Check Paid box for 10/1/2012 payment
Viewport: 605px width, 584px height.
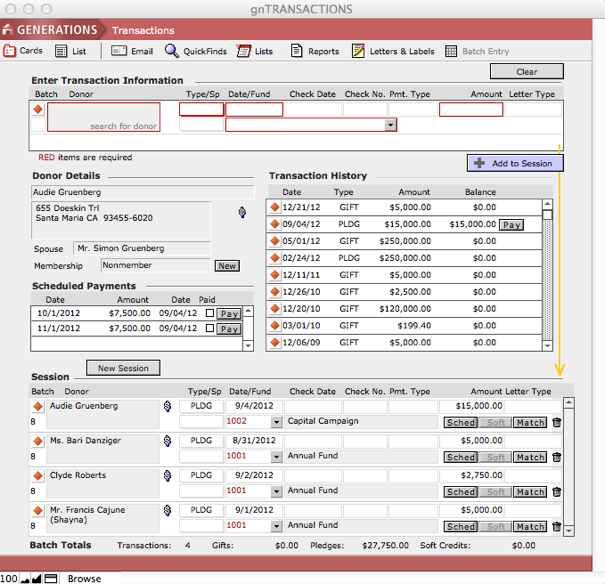pos(209,313)
